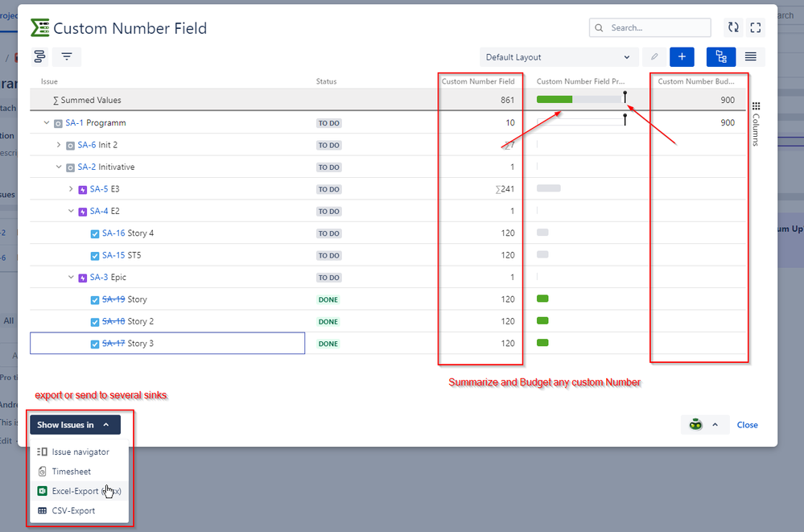Viewport: 804px width, 532px height.
Task: Expand the SA-5 E3 row
Action: coord(71,189)
